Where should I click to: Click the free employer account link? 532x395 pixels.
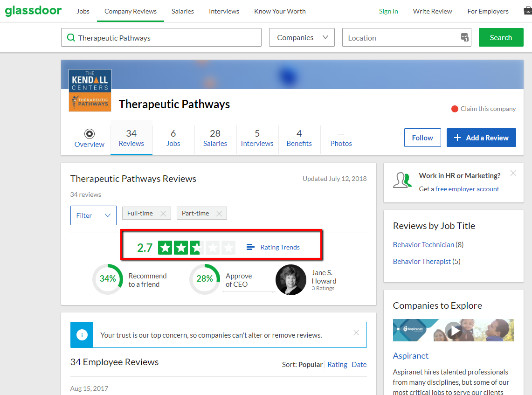[467, 189]
